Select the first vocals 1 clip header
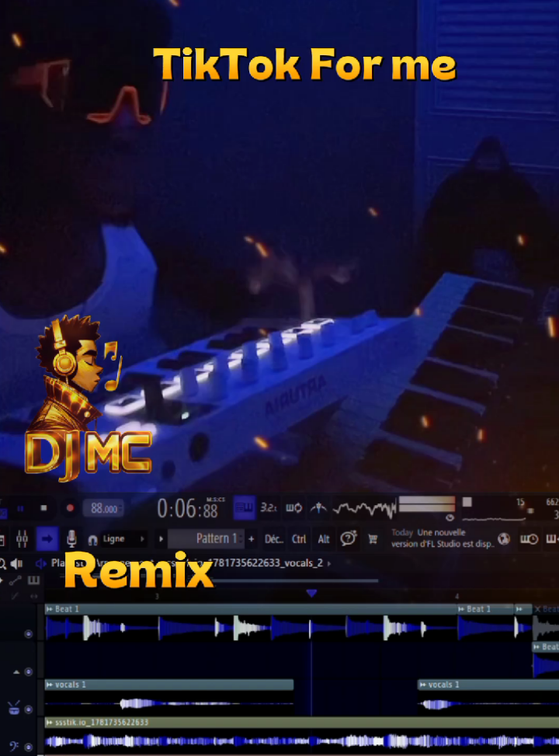The image size is (559, 756). [169, 685]
